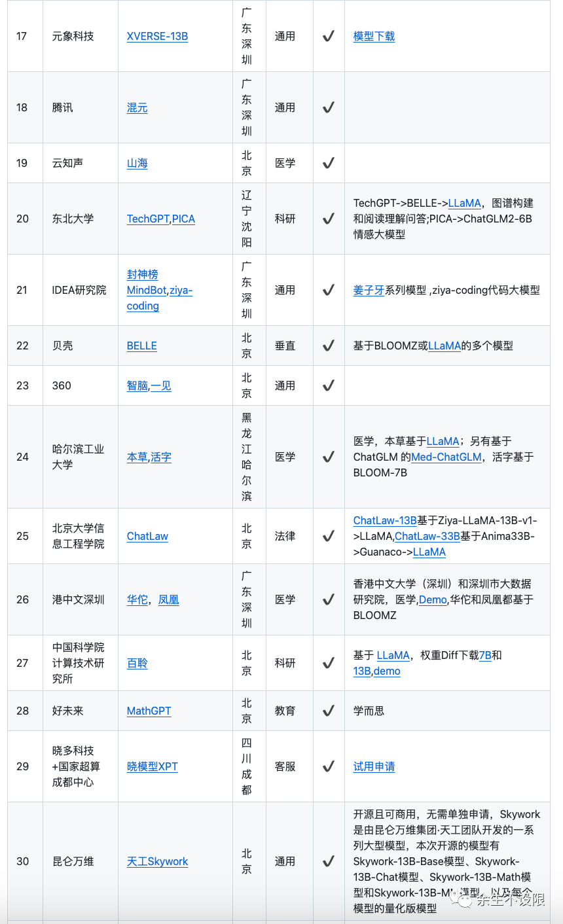Select the 教育 category cell
Screen dimensions: 563x924
coord(289,711)
